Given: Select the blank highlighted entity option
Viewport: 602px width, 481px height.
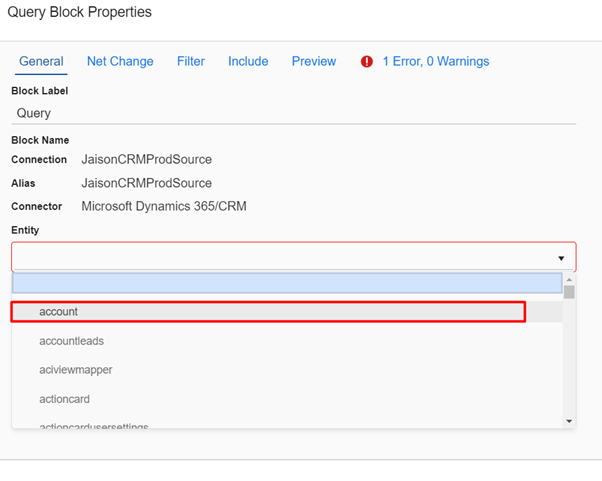Looking at the screenshot, I should [287, 283].
